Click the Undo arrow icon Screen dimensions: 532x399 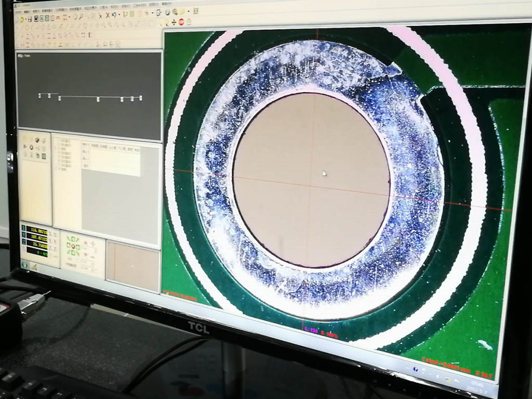tap(114, 15)
